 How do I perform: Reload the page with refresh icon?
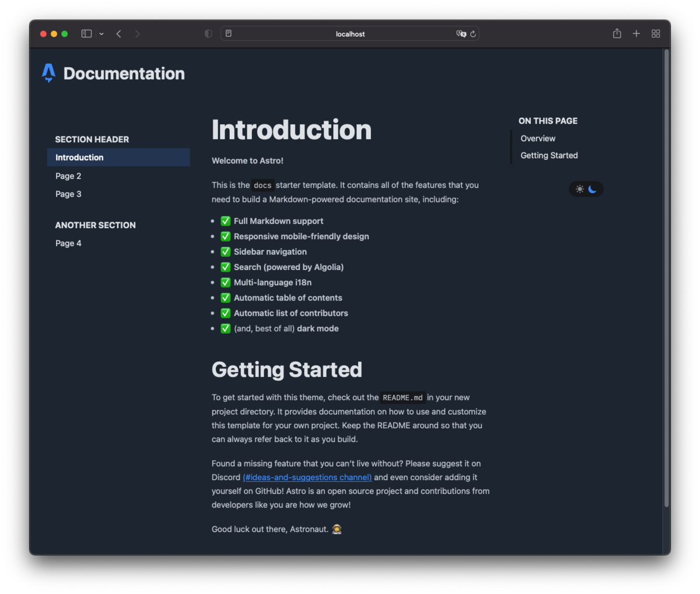tap(473, 34)
